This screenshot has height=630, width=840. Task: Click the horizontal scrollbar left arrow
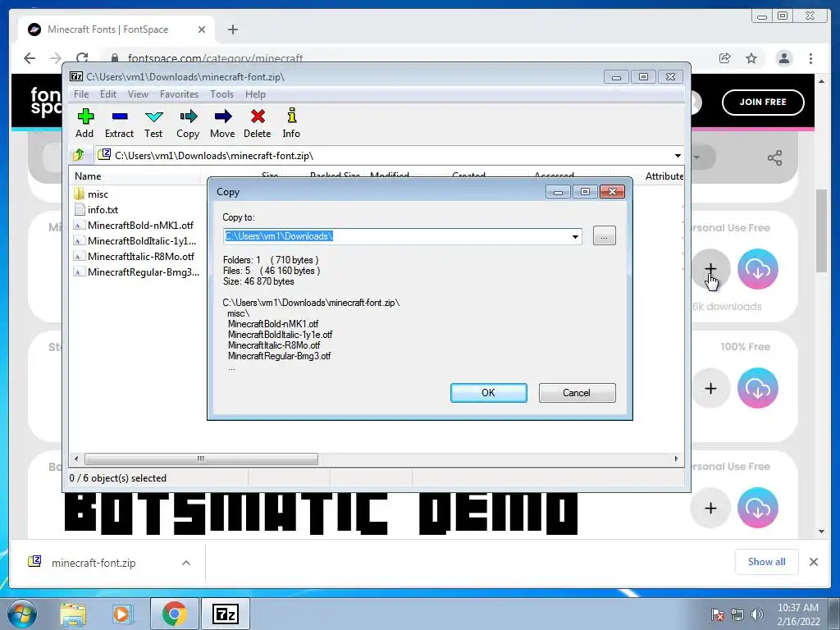pyautogui.click(x=76, y=459)
